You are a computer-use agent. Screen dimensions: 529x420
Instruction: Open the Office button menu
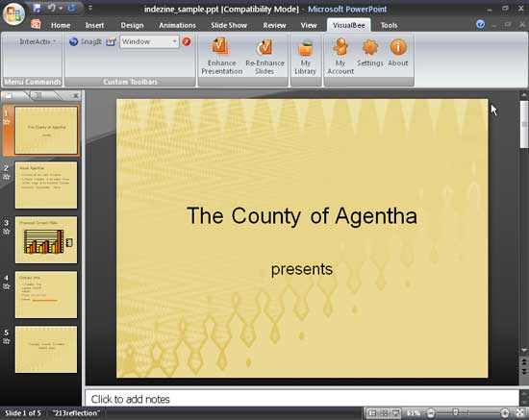[13, 14]
